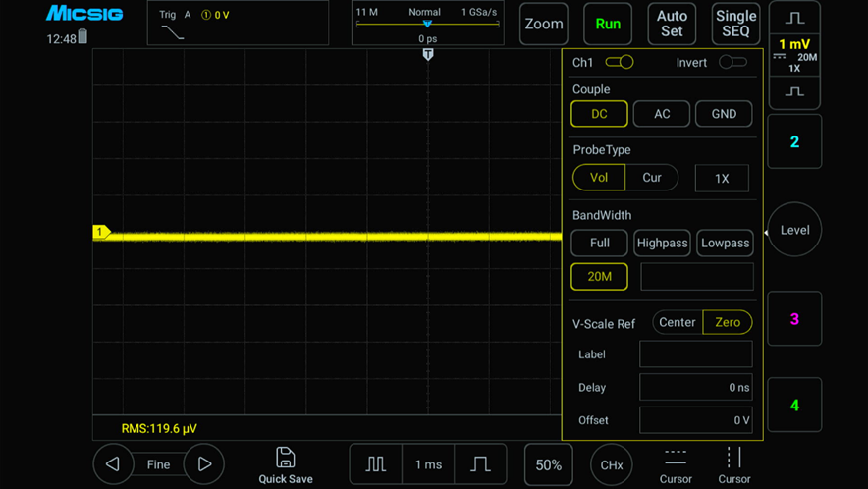Tap the top-right vertical scale pulse icon
This screenshot has height=489, width=868.
click(x=794, y=18)
